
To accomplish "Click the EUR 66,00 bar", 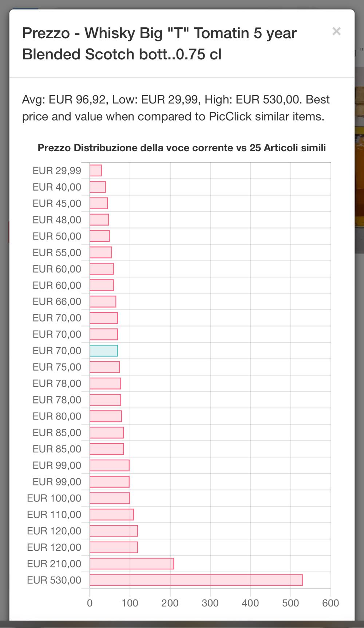I will tap(103, 301).
